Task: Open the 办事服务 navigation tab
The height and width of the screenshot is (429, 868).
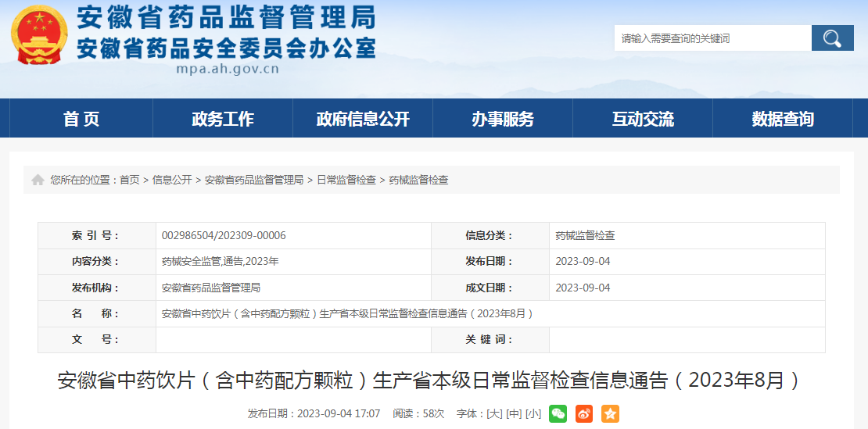Action: coord(503,119)
